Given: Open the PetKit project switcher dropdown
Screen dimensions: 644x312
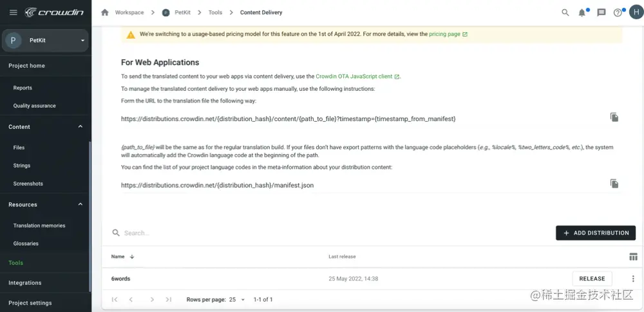Looking at the screenshot, I should pyautogui.click(x=82, y=41).
